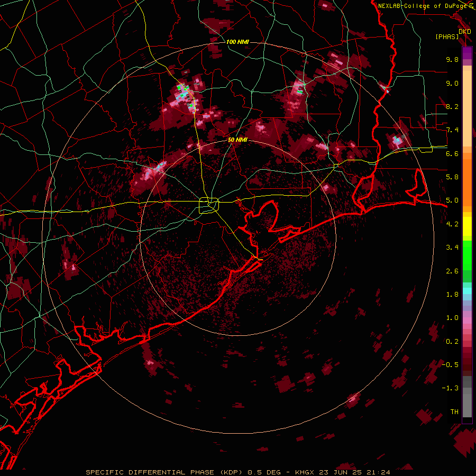Screen dimensions: 476x476
Task: Click the 6.6 scale label
Action: [x=452, y=153]
